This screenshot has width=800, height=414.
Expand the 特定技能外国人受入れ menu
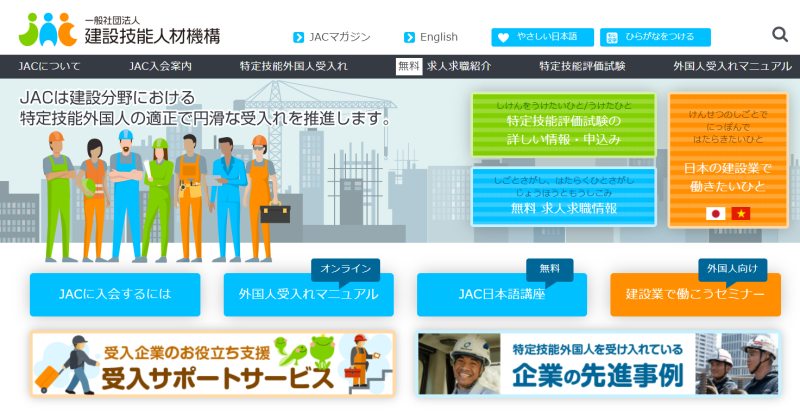point(293,67)
